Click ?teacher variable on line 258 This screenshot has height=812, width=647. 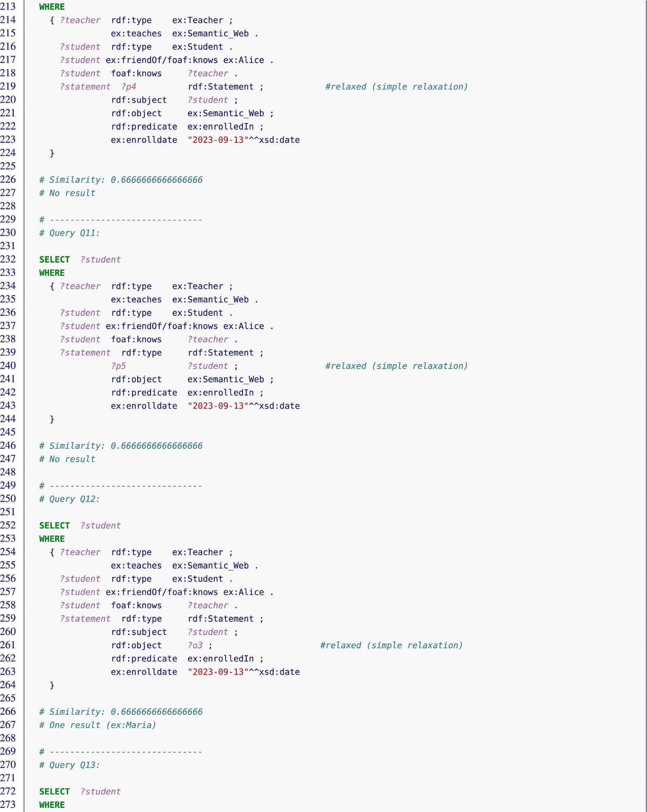[208, 605]
